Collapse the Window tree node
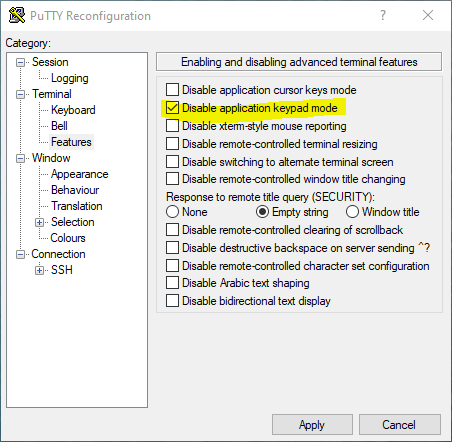The image size is (452, 442). 21,158
